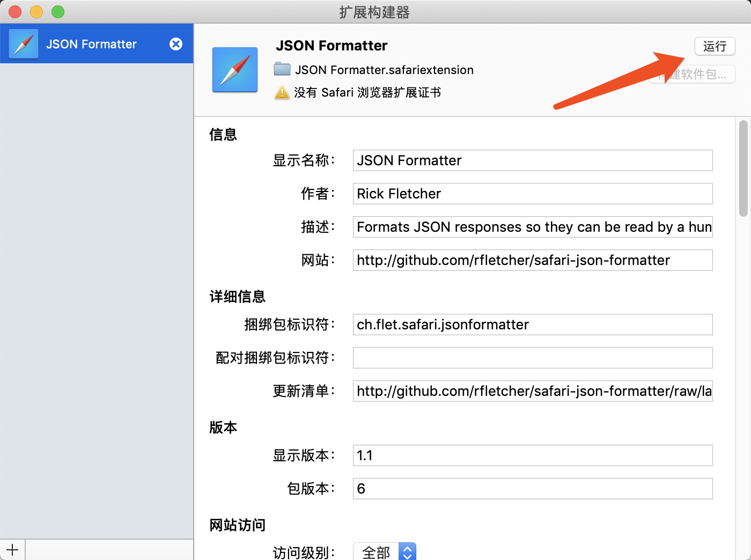Open the 访问级别 dropdown set to 全部
Image resolution: width=751 pixels, height=560 pixels.
(385, 552)
